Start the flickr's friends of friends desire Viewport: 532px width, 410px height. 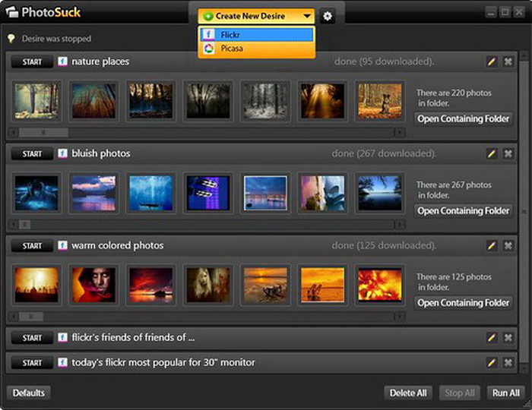point(32,338)
